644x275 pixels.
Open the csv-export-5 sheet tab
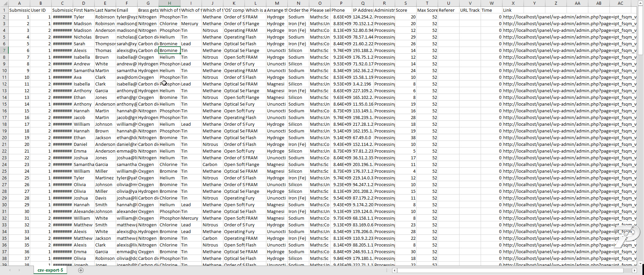(50, 270)
